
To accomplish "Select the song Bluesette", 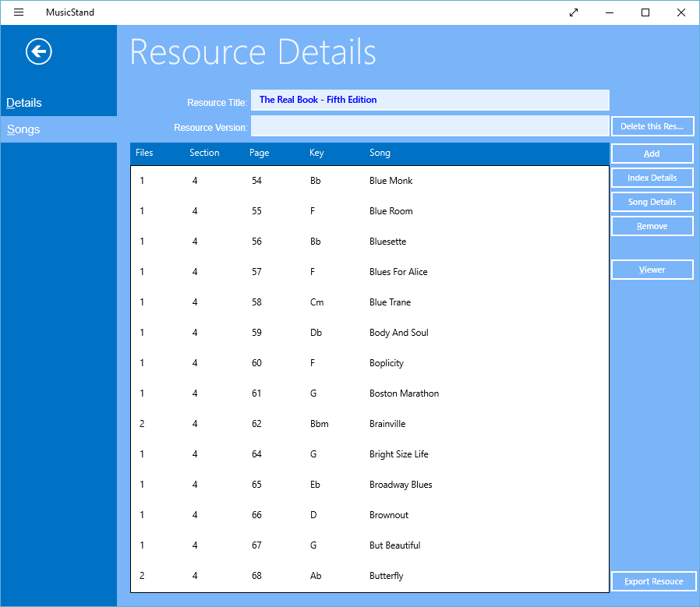I will point(369,242).
